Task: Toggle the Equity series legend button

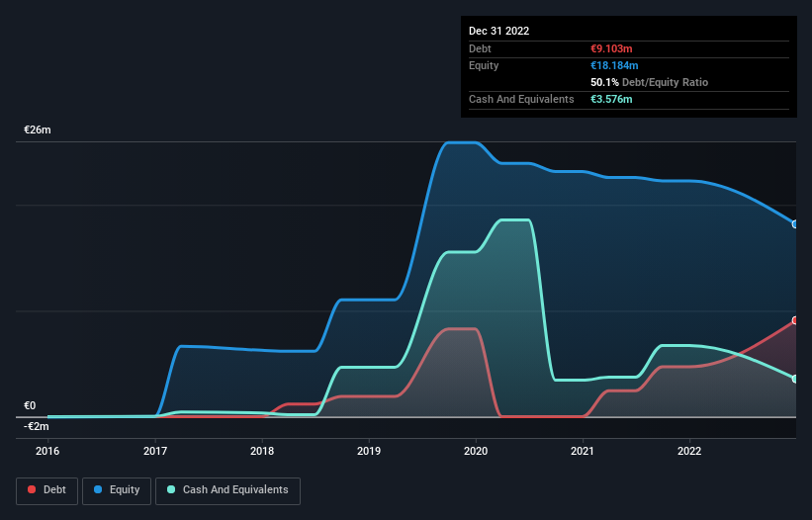Action: pos(117,490)
